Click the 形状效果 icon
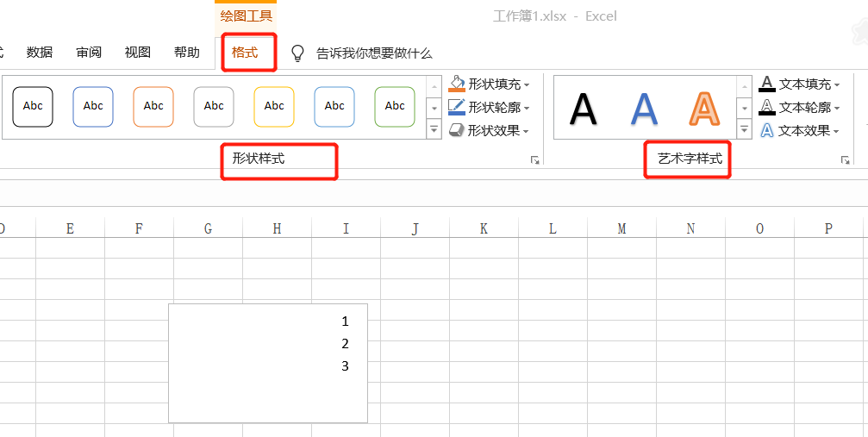The height and width of the screenshot is (437, 868). [457, 131]
